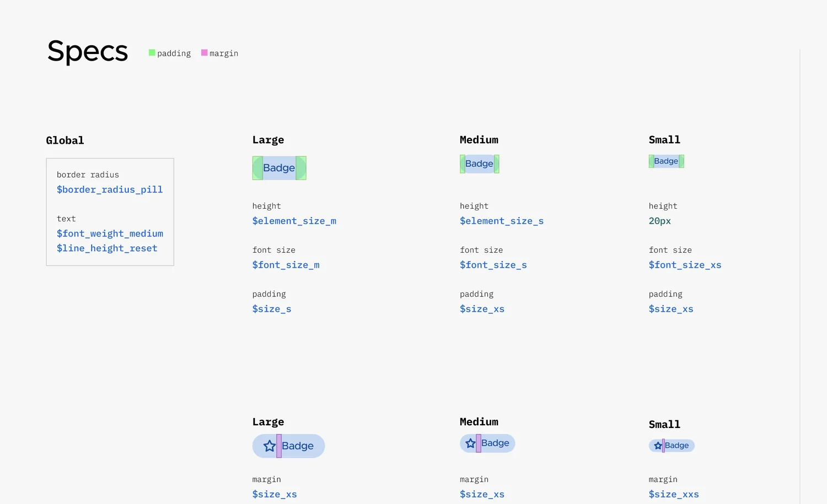Screen dimensions: 827x504
Task: Click the star icon in the Large badge
Action: pyautogui.click(x=269, y=446)
